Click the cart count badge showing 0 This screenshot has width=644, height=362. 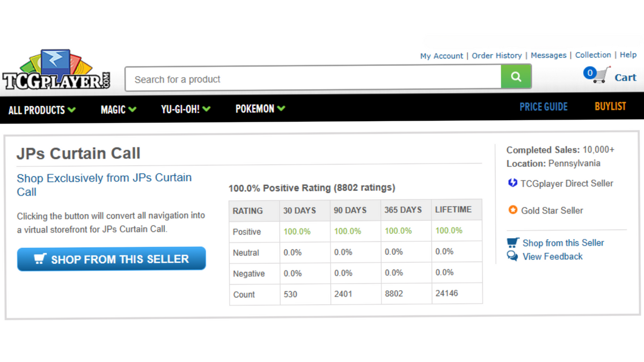pos(590,73)
